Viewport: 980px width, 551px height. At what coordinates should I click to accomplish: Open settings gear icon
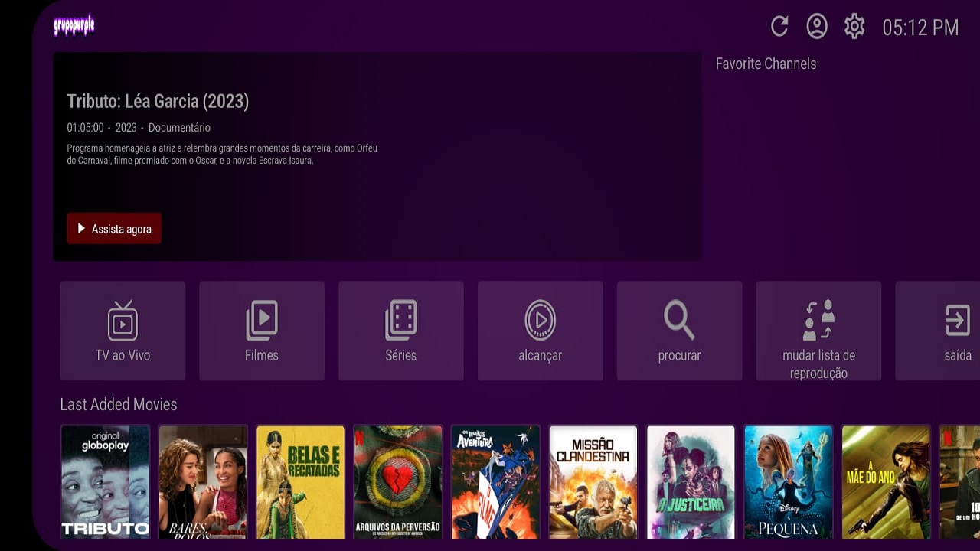tap(854, 27)
